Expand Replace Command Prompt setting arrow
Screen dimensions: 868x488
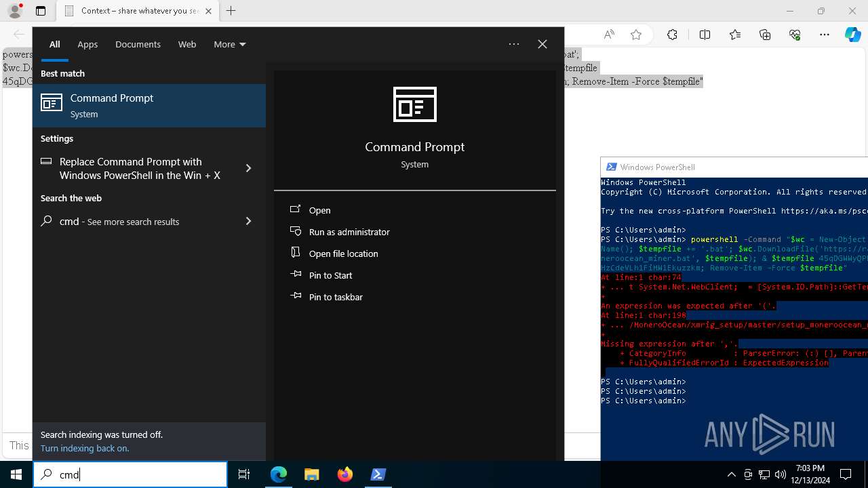[x=248, y=168]
